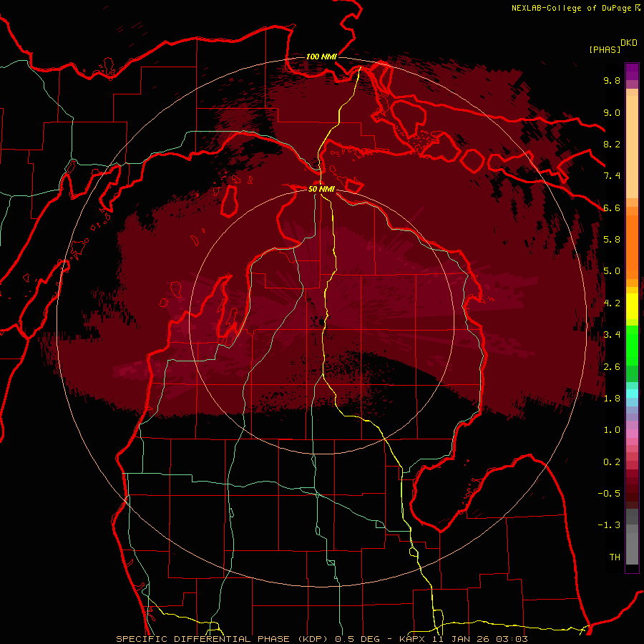Click the -1.3 scale value
This screenshot has height=644, width=644.
(x=609, y=525)
